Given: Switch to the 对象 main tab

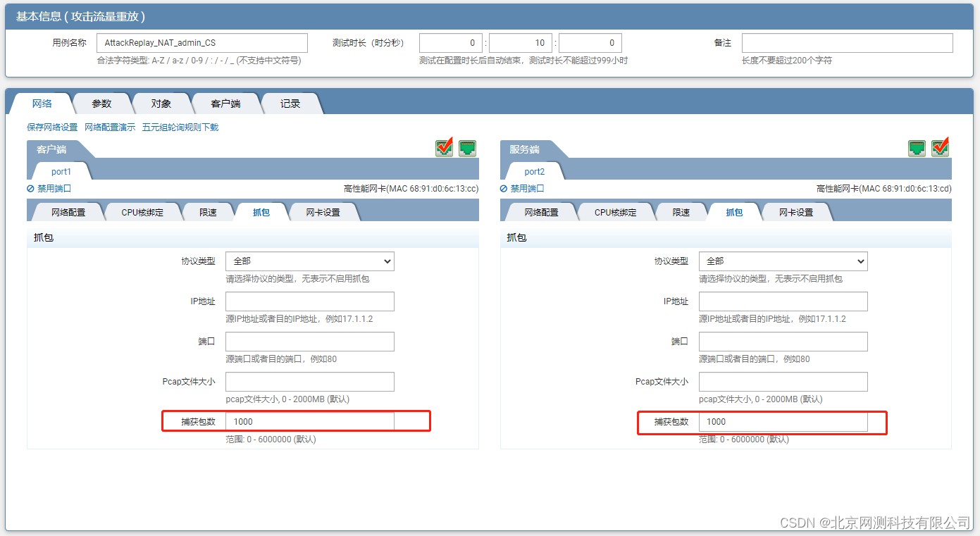Looking at the screenshot, I should [x=161, y=104].
